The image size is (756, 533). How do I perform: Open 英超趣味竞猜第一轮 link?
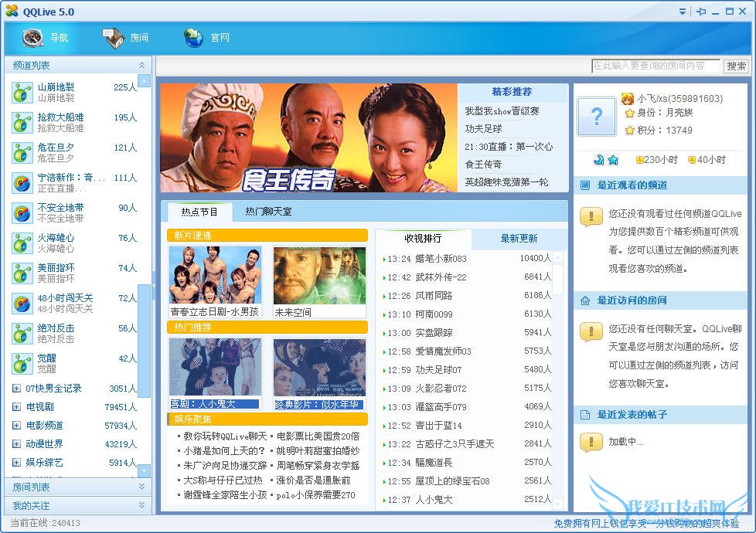pyautogui.click(x=506, y=182)
